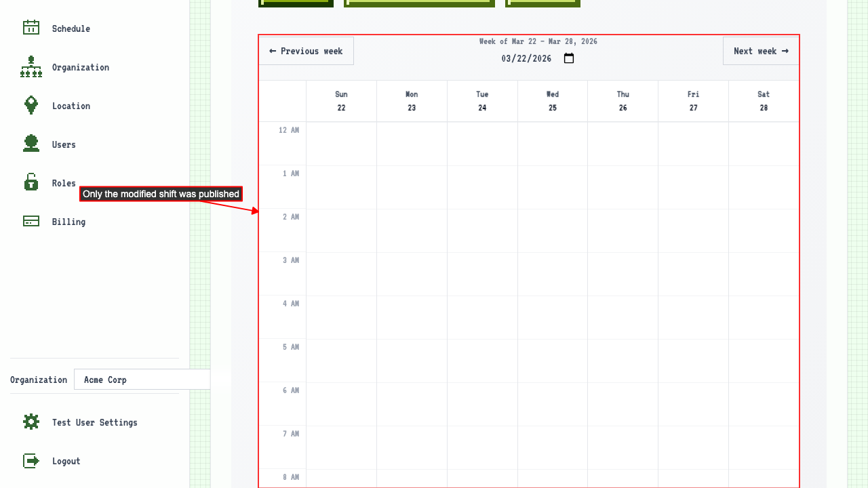Viewport: 868px width, 488px height.
Task: Click the Billing credit card icon
Action: coord(31,221)
